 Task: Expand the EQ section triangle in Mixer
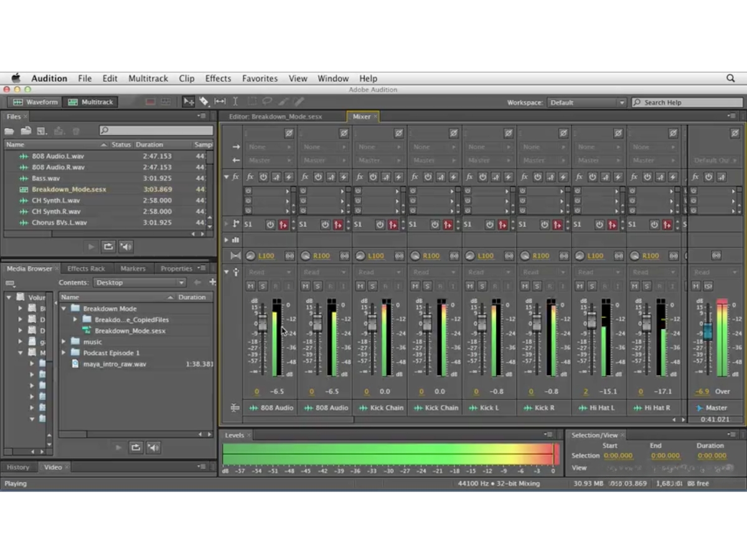[226, 240]
